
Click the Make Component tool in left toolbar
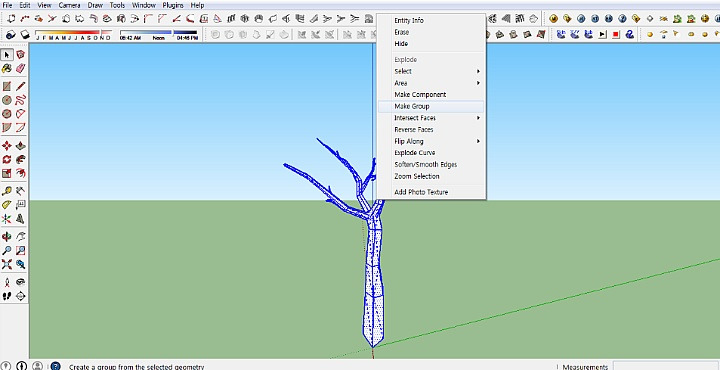coord(21,55)
